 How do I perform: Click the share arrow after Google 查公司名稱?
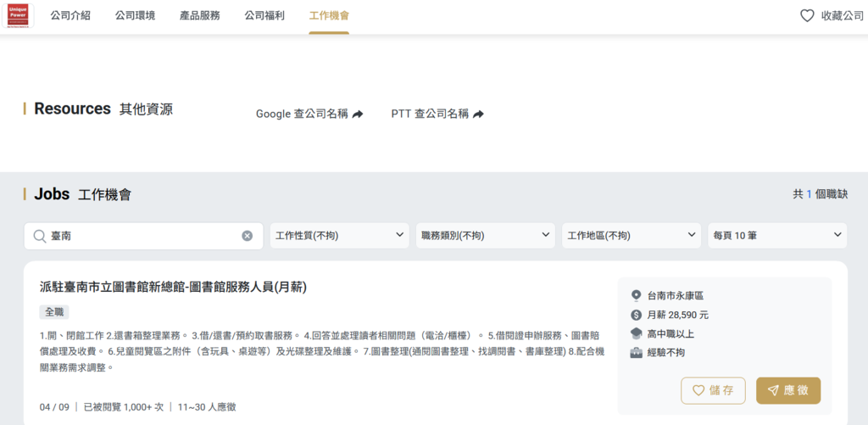pos(358,115)
